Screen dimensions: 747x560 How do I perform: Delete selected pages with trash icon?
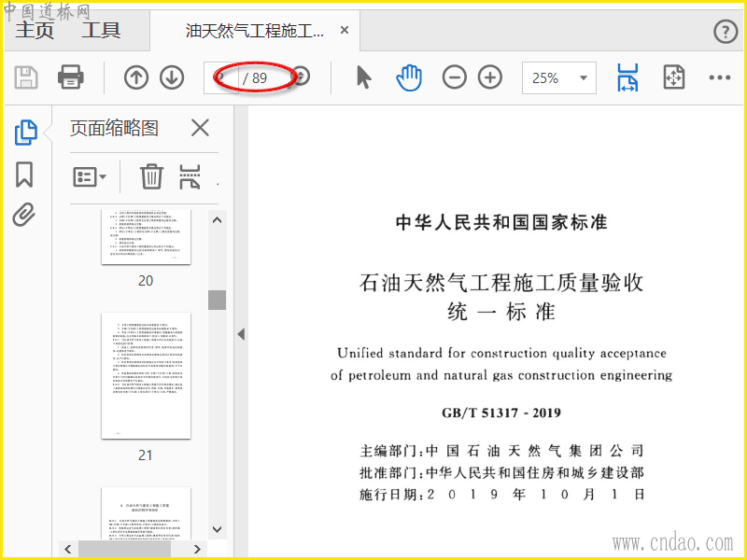[151, 176]
